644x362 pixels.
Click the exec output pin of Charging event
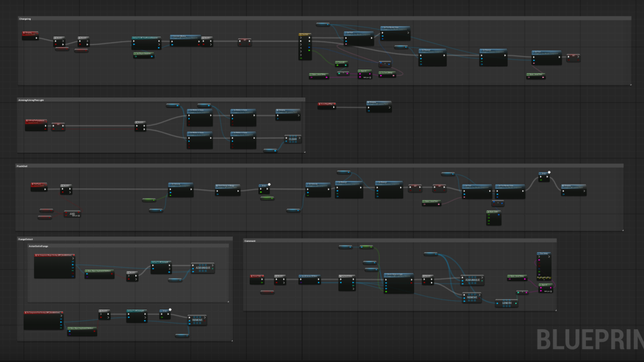pyautogui.click(x=36, y=38)
